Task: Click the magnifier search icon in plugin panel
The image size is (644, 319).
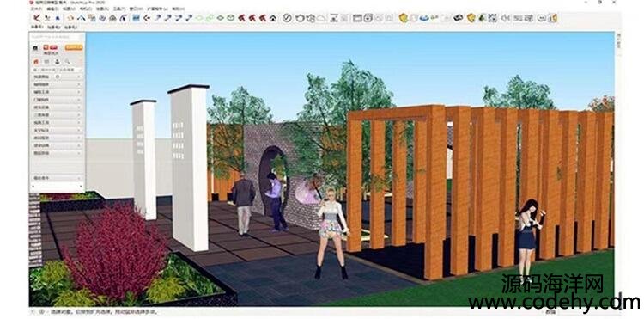Action: click(67, 62)
